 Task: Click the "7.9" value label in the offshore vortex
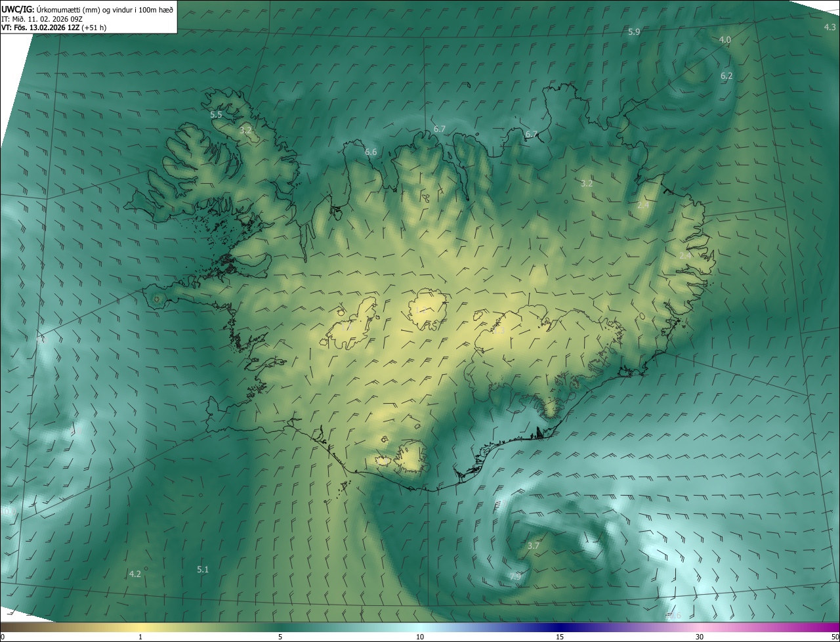pos(515,576)
